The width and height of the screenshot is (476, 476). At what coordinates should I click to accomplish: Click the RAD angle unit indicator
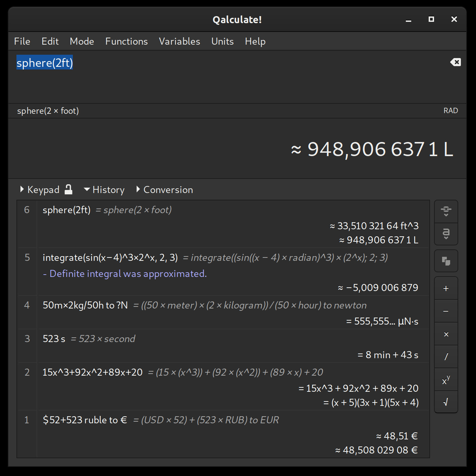pos(450,111)
